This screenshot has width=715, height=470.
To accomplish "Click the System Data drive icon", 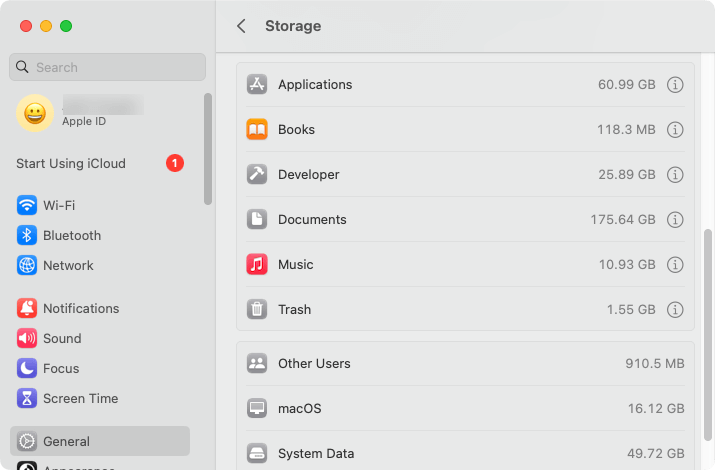I will (257, 454).
